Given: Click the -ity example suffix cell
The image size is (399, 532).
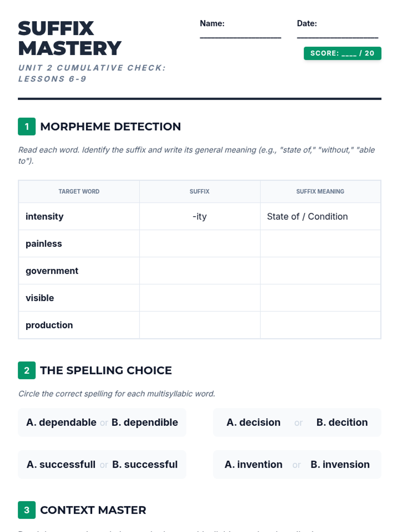Looking at the screenshot, I should (x=199, y=216).
